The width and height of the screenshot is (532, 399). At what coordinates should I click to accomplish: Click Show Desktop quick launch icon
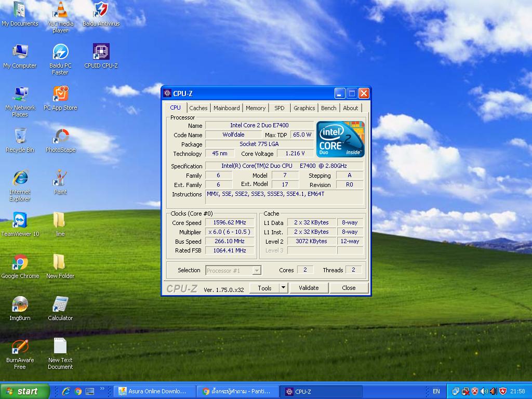pos(90,391)
